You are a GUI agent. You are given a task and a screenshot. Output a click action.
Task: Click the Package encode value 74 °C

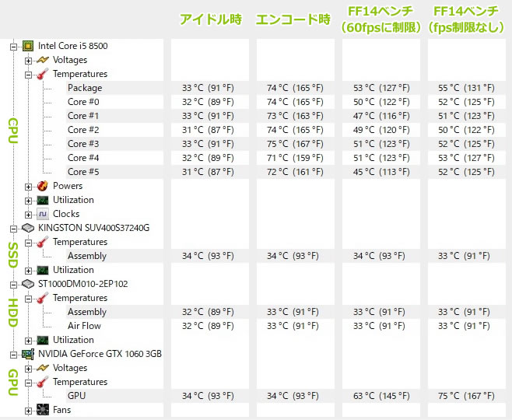coord(295,88)
